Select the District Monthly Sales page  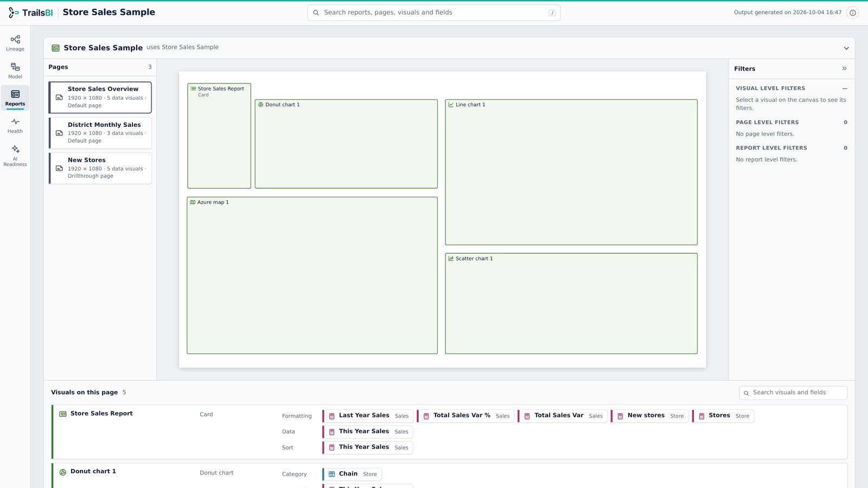tap(100, 133)
